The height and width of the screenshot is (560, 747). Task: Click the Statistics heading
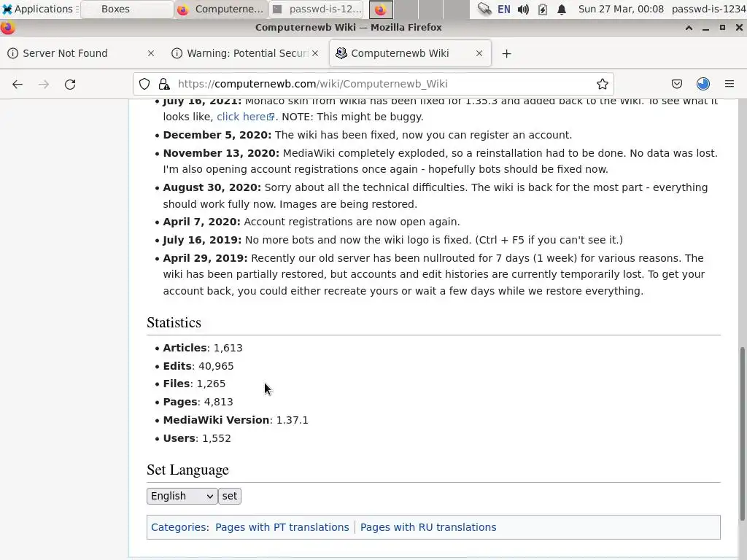click(174, 322)
